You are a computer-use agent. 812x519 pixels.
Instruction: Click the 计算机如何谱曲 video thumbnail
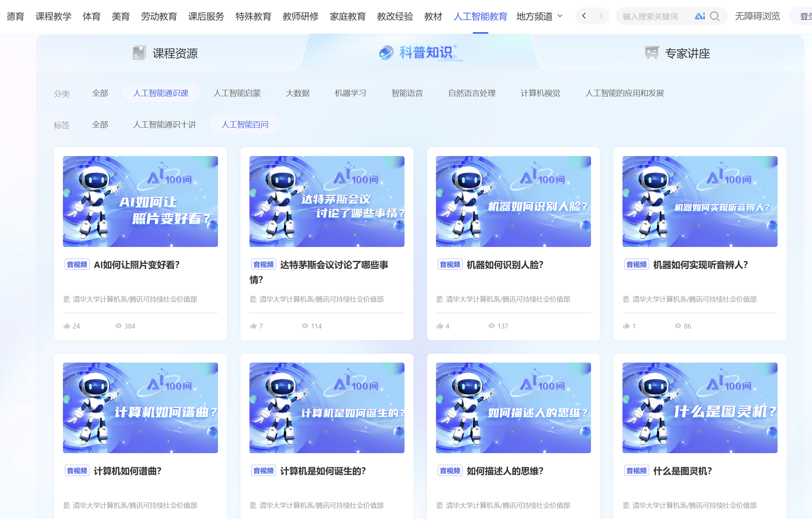[x=140, y=407]
